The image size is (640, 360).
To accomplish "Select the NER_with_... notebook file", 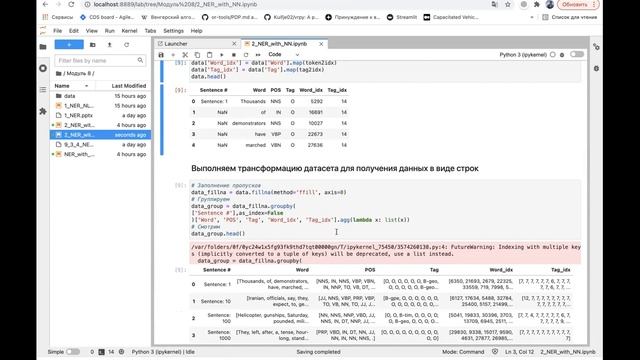I will click(100, 154).
